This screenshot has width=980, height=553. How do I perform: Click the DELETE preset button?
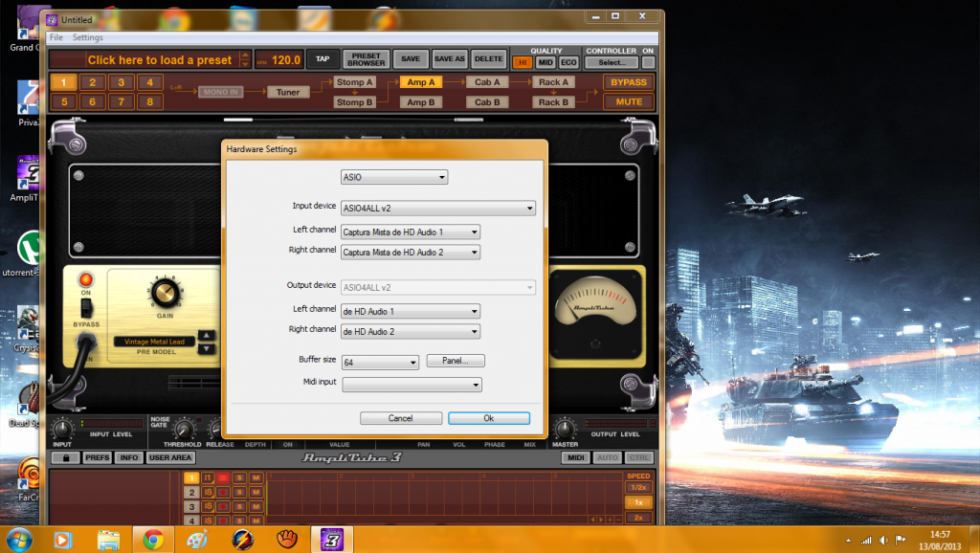tap(488, 59)
